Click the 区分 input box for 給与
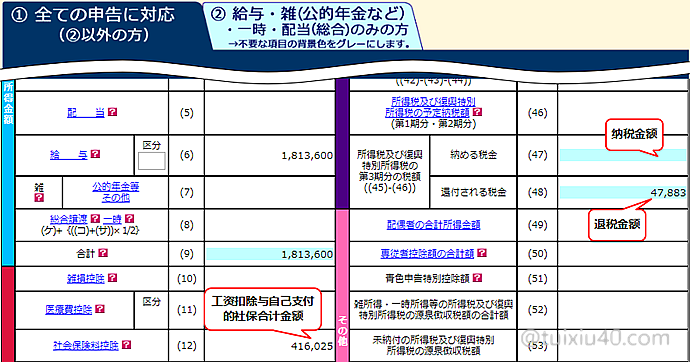The image size is (690, 362). click(152, 161)
